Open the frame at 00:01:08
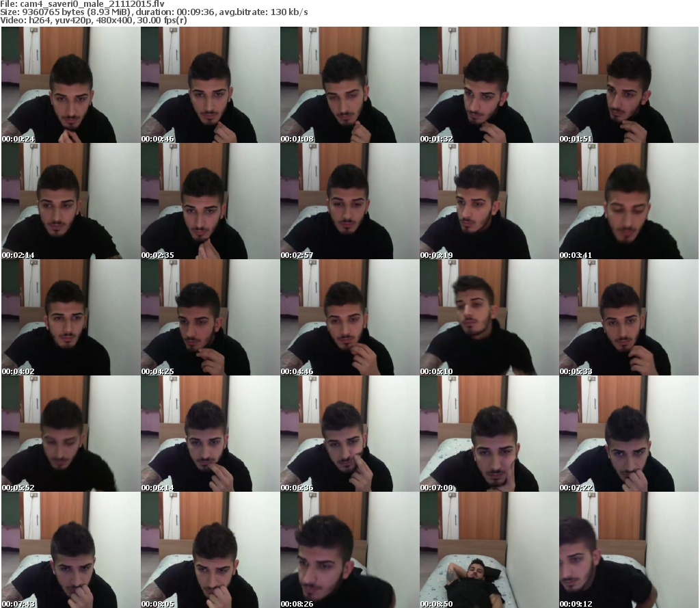 coord(349,85)
